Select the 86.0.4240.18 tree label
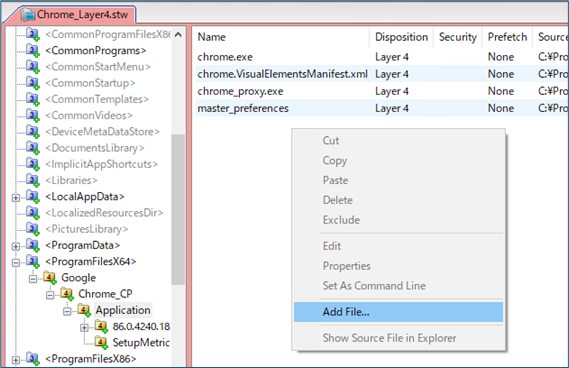Viewport: 569px width, 368px height. 141,326
